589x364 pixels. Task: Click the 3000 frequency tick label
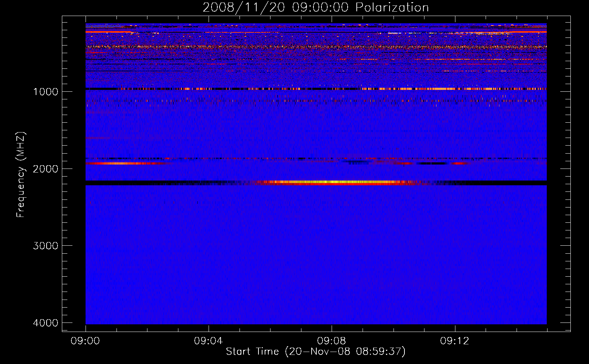point(46,246)
